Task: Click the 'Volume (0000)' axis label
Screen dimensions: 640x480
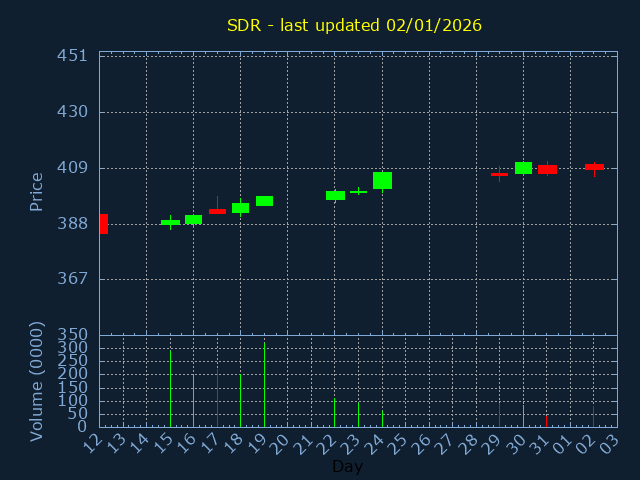Action: 37,381
